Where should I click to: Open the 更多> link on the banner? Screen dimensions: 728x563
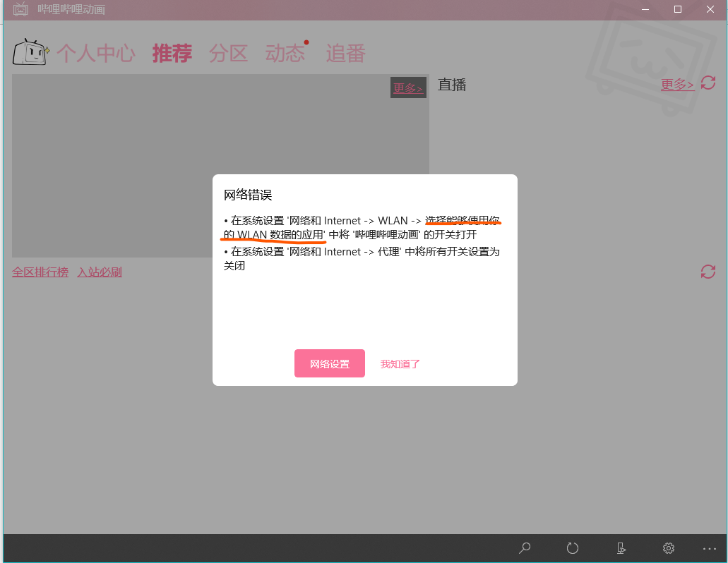(x=408, y=87)
